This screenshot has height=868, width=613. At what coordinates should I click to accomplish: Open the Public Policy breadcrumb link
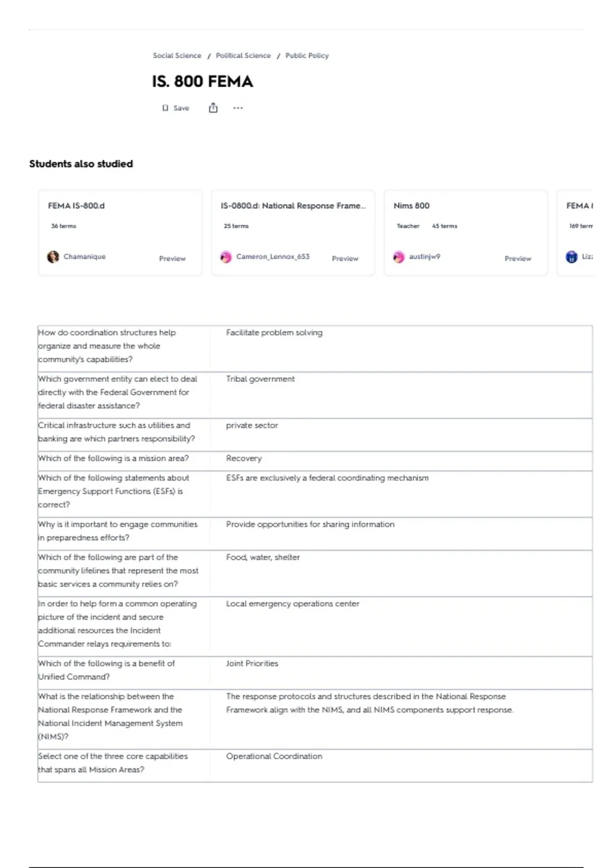[x=307, y=56]
